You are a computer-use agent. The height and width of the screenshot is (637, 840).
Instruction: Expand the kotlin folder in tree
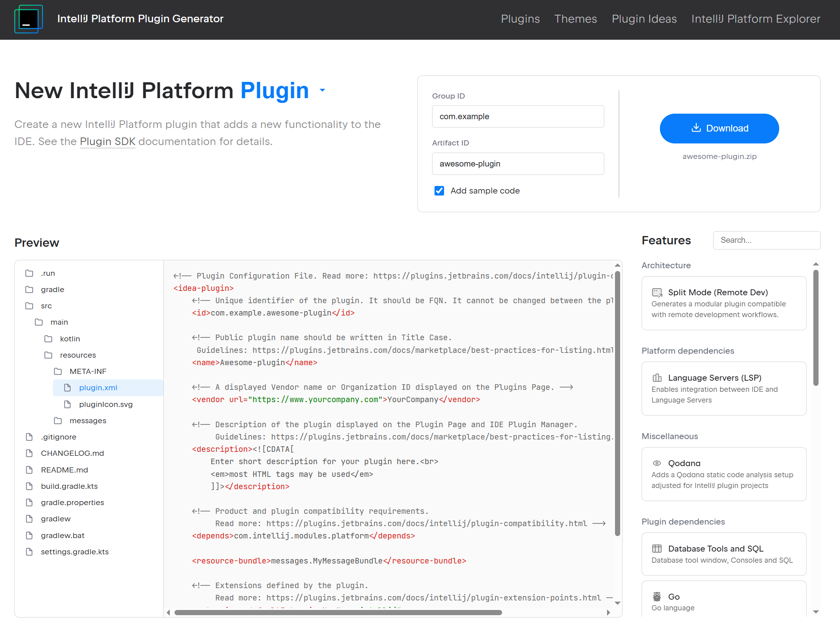70,339
